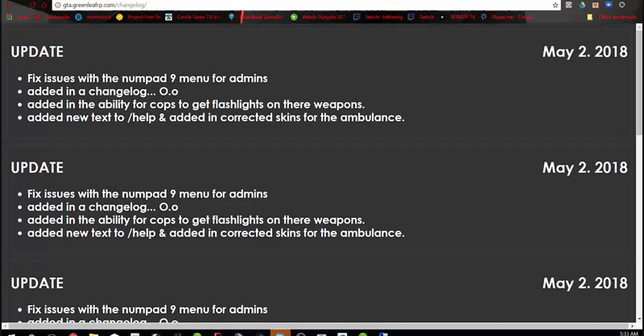Image resolution: width=644 pixels, height=336 pixels.
Task: Open the Couch Tuner TV bookmark
Action: pyautogui.click(x=193, y=17)
